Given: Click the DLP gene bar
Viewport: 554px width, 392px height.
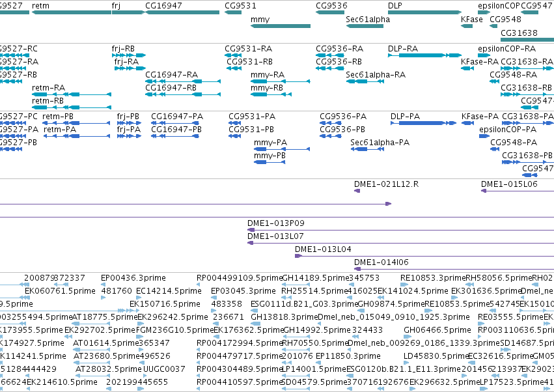Looking at the screenshot, I should (424, 12).
